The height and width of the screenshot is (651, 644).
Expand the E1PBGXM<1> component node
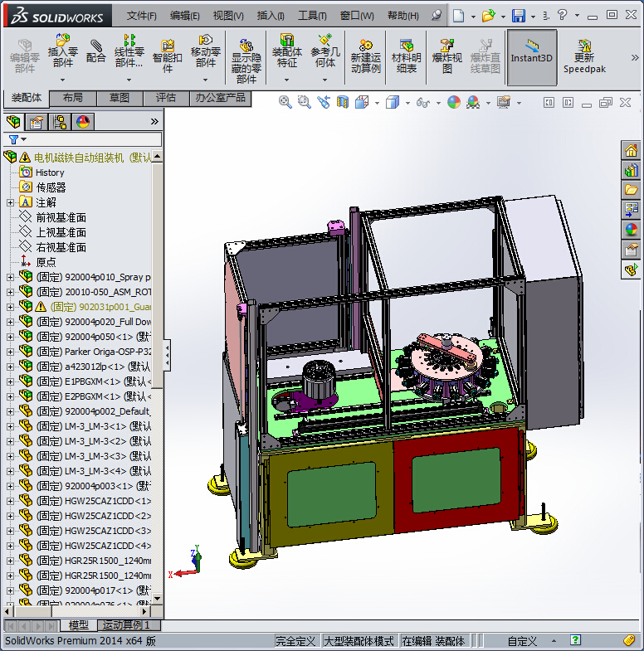point(11,382)
